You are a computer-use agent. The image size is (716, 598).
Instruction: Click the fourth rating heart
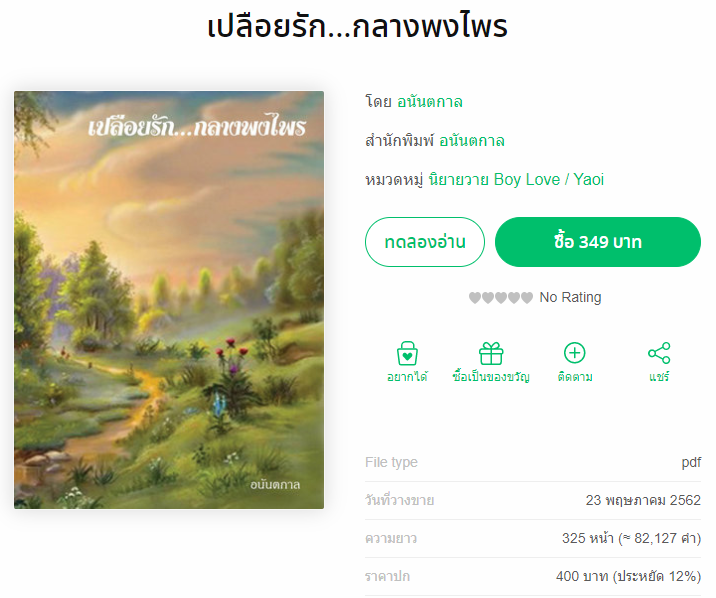514,298
